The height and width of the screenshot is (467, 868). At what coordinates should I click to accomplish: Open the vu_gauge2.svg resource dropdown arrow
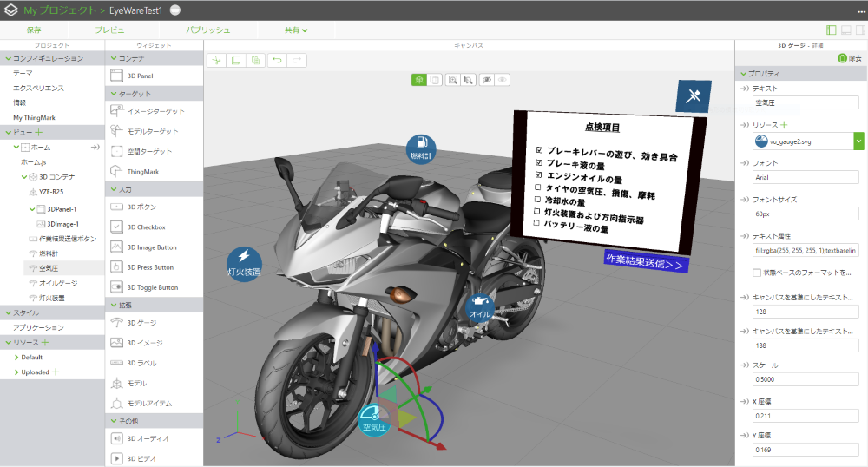pyautogui.click(x=858, y=141)
